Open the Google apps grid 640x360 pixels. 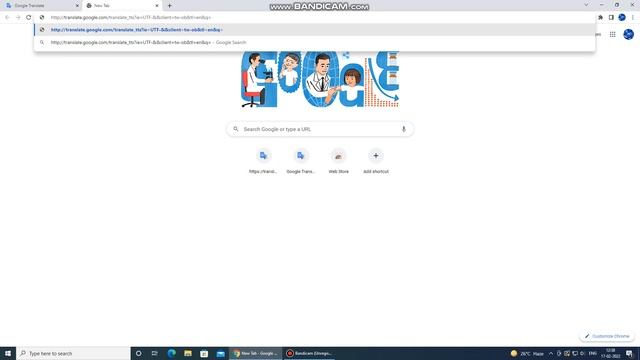(x=613, y=35)
